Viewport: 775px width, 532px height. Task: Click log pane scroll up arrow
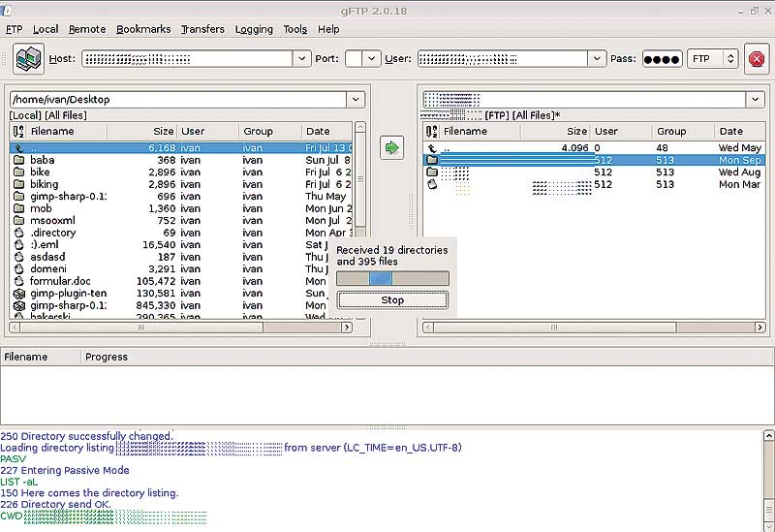pos(768,436)
